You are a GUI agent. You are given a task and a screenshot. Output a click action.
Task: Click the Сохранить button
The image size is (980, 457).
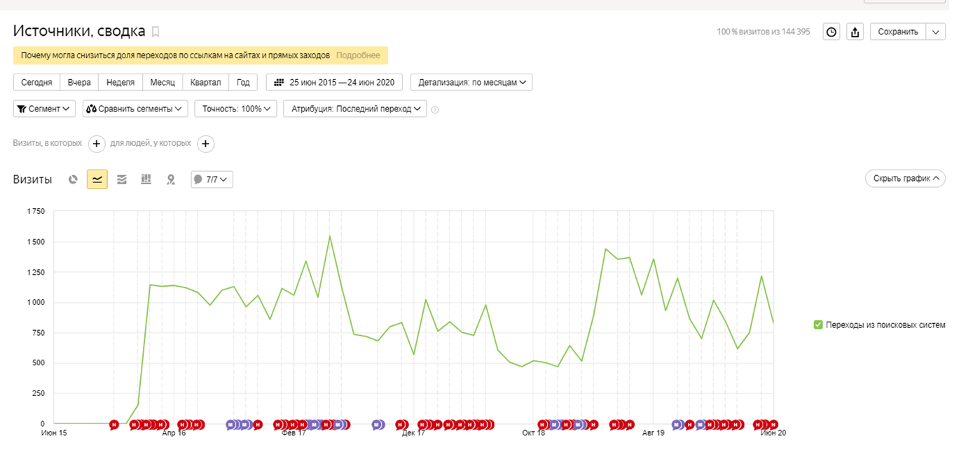pyautogui.click(x=898, y=32)
